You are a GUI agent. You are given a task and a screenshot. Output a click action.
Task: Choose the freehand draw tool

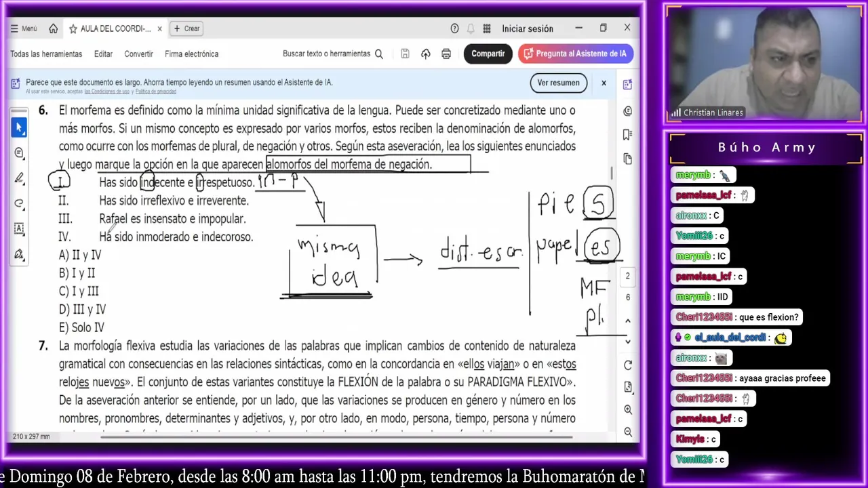(19, 203)
